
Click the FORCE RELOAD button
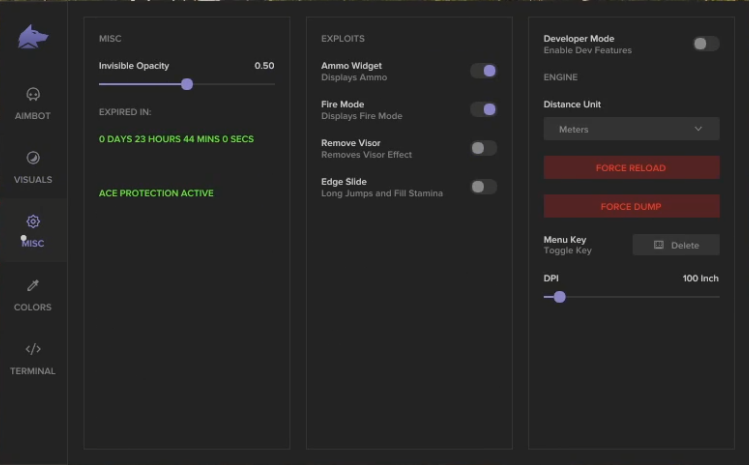tap(631, 168)
